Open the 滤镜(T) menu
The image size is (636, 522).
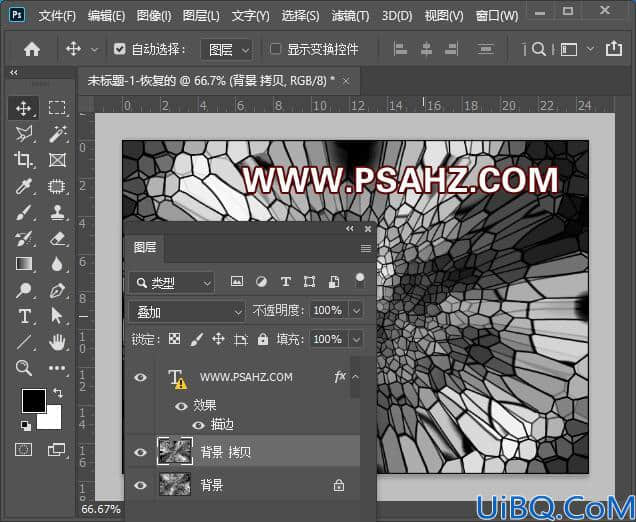tap(350, 16)
